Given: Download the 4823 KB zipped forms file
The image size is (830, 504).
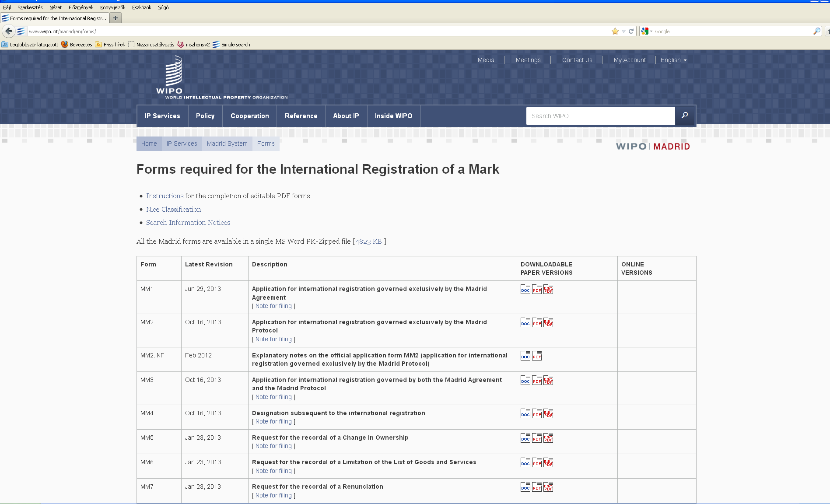Looking at the screenshot, I should (x=368, y=241).
